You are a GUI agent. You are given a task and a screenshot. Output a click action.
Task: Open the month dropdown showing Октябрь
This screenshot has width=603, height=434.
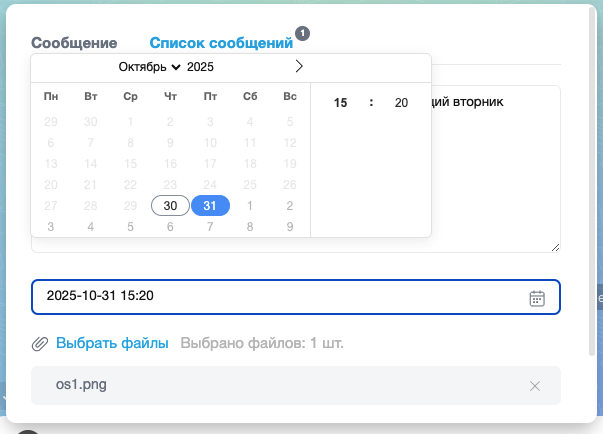[x=150, y=67]
